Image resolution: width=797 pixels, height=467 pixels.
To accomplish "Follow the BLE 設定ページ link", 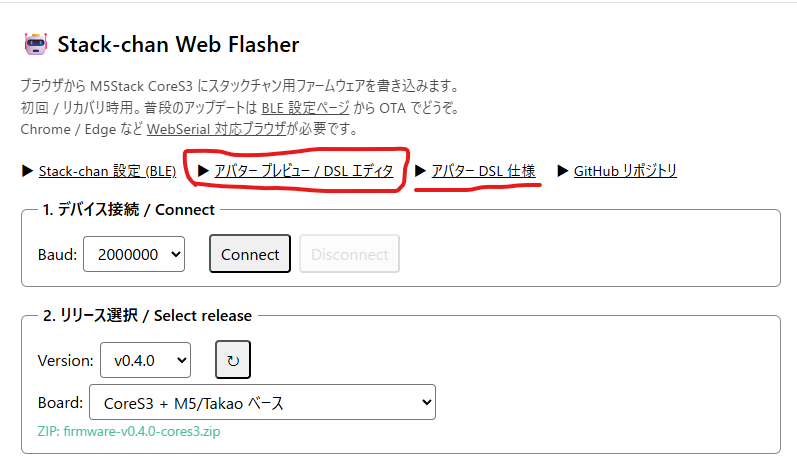I will coord(305,108).
